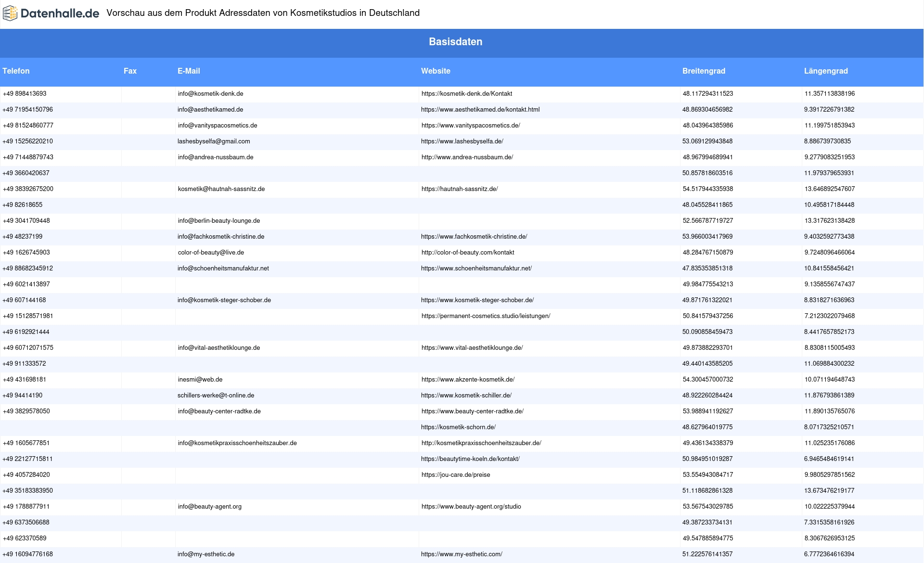Image resolution: width=924 pixels, height=563 pixels.
Task: Select longitude value 6.7772364616394
Action: pyautogui.click(x=829, y=554)
